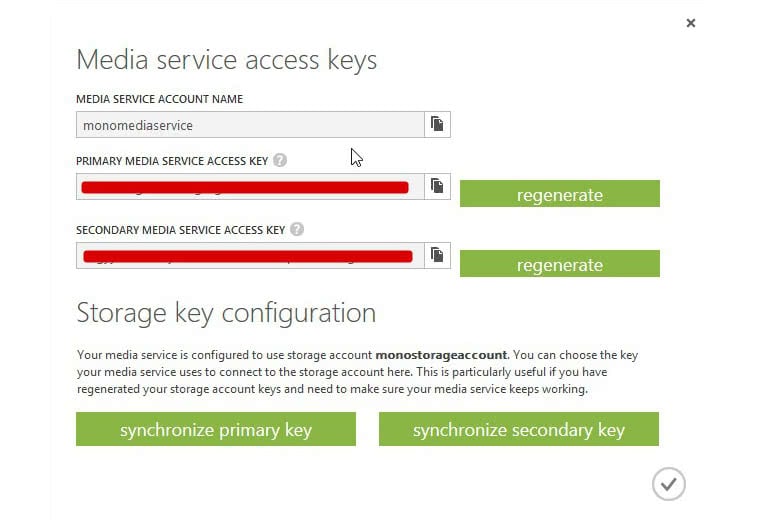
Task: Click the Media service access keys heading
Action: click(x=226, y=61)
